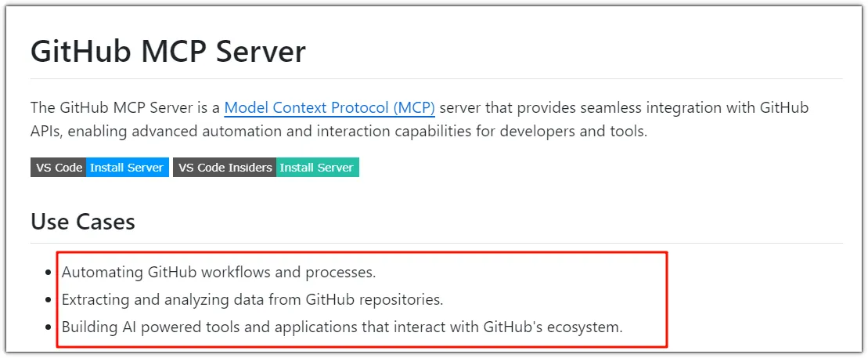Click the Extracting and analyzing data bullet text
This screenshot has width=868, height=358.
(252, 299)
